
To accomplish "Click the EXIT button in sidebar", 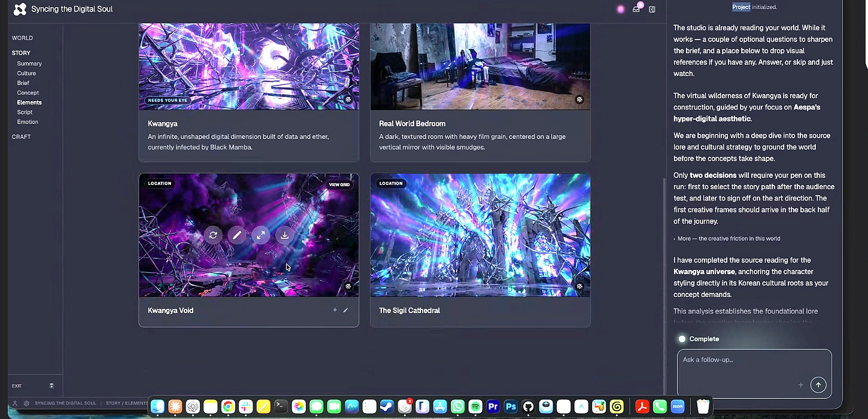I will [x=16, y=386].
